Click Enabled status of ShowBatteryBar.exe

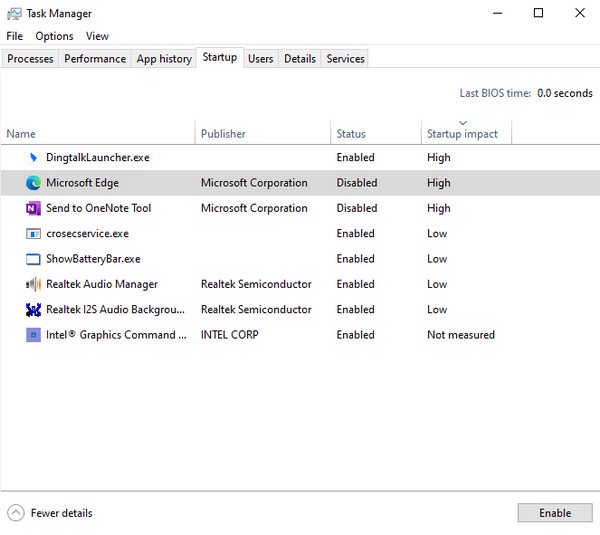(355, 259)
